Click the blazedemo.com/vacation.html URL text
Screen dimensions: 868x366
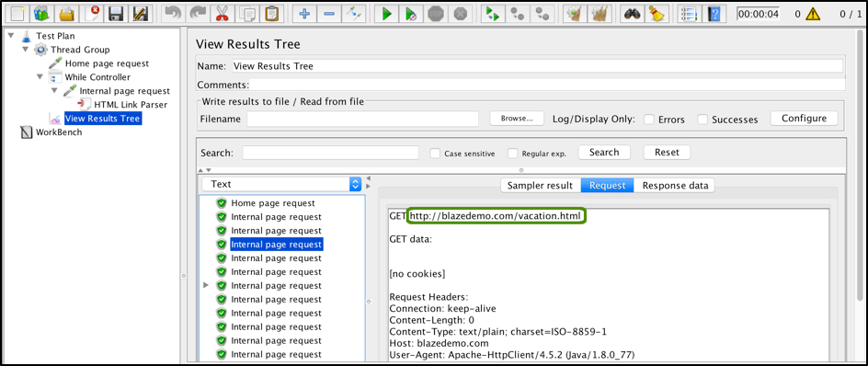pyautogui.click(x=497, y=216)
